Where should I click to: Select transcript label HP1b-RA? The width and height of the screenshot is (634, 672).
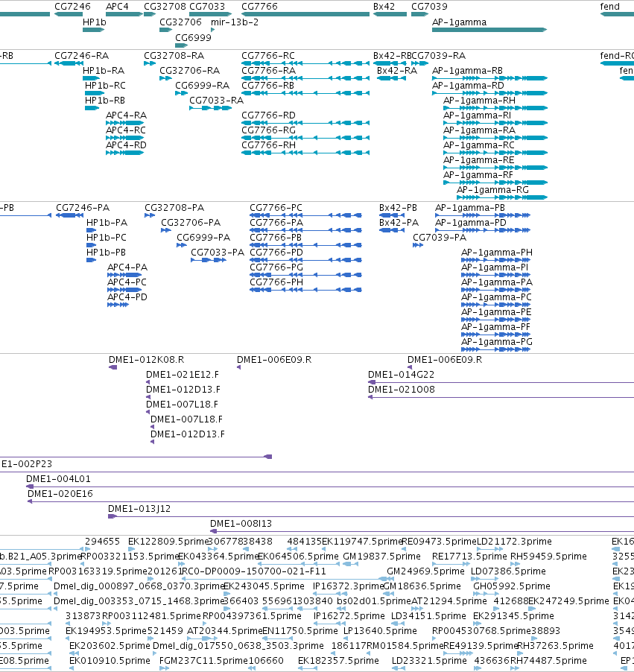pyautogui.click(x=104, y=70)
